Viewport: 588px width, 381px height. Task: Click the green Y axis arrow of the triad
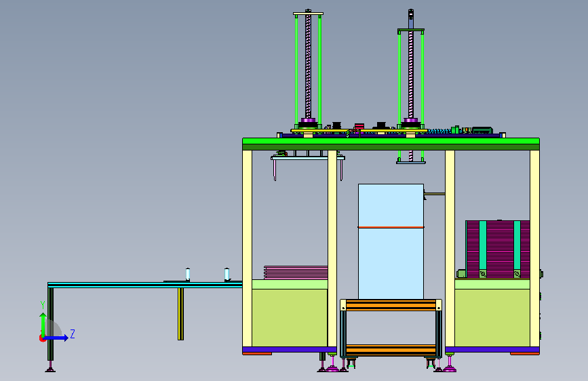pos(43,325)
